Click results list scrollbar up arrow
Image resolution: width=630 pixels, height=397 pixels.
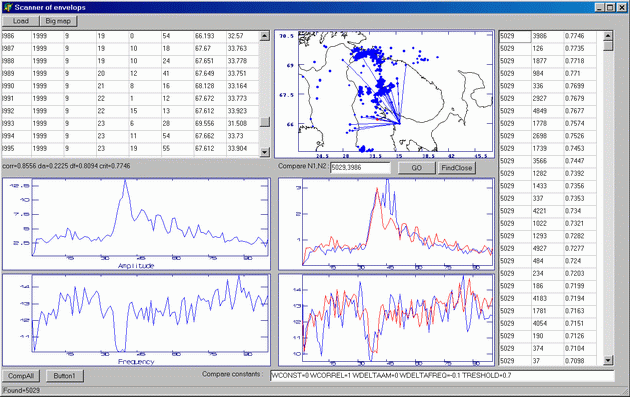pyautogui.click(x=608, y=36)
